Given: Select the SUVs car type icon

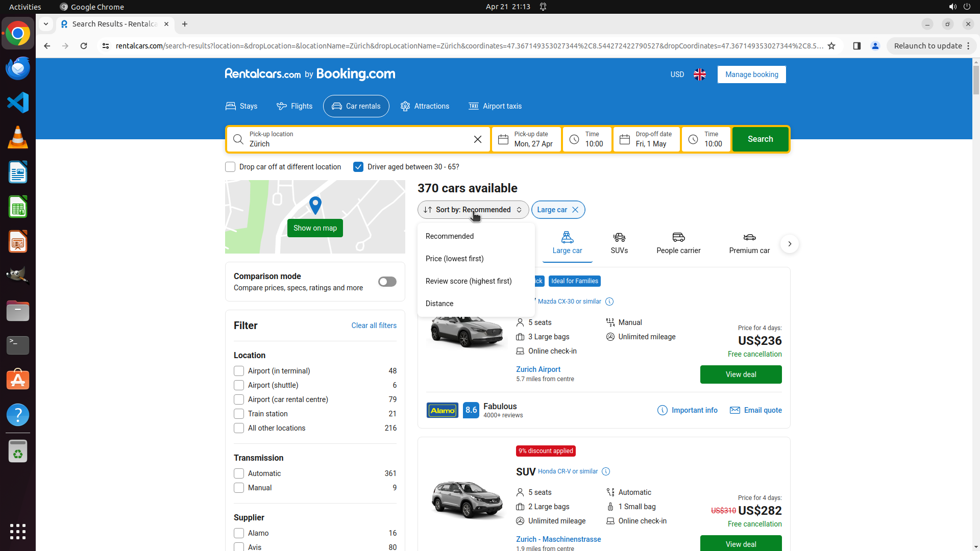Looking at the screenshot, I should tap(619, 243).
